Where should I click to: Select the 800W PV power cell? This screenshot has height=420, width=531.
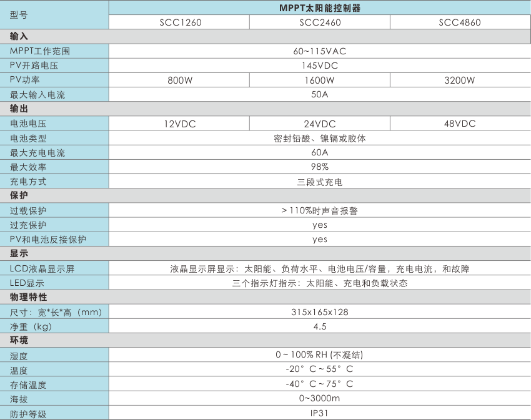click(179, 81)
